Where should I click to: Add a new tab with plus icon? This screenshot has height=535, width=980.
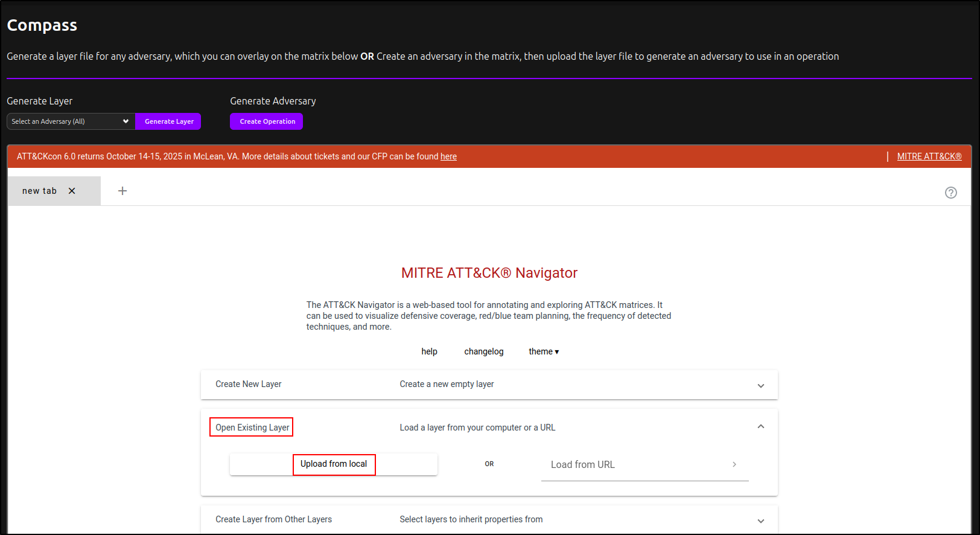click(x=122, y=191)
